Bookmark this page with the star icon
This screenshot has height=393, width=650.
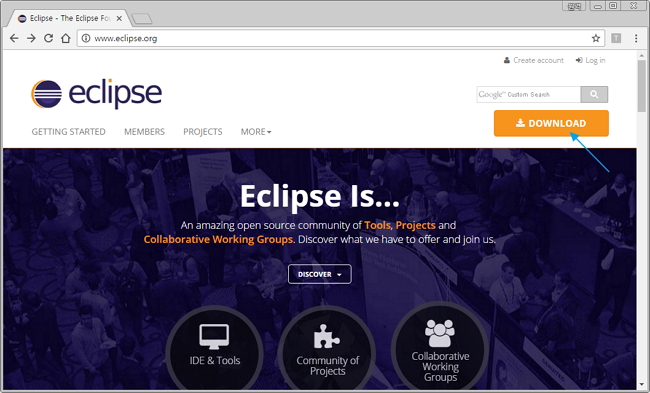coord(596,38)
